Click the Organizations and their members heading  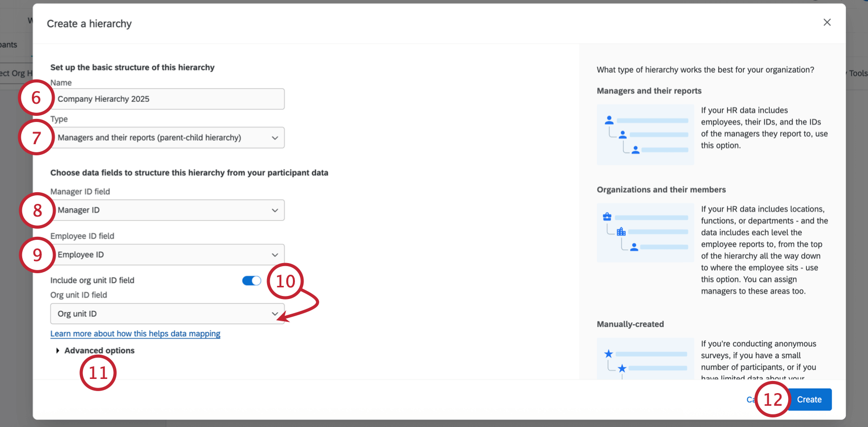661,190
